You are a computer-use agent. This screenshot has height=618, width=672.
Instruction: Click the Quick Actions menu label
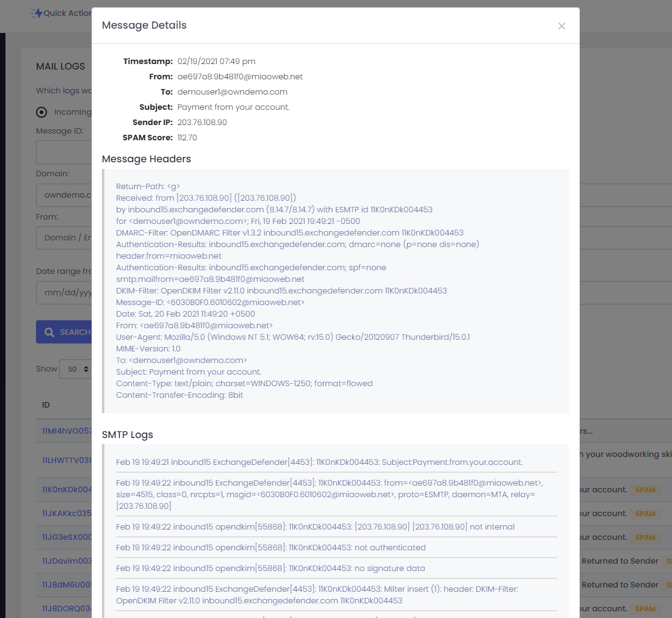67,13
